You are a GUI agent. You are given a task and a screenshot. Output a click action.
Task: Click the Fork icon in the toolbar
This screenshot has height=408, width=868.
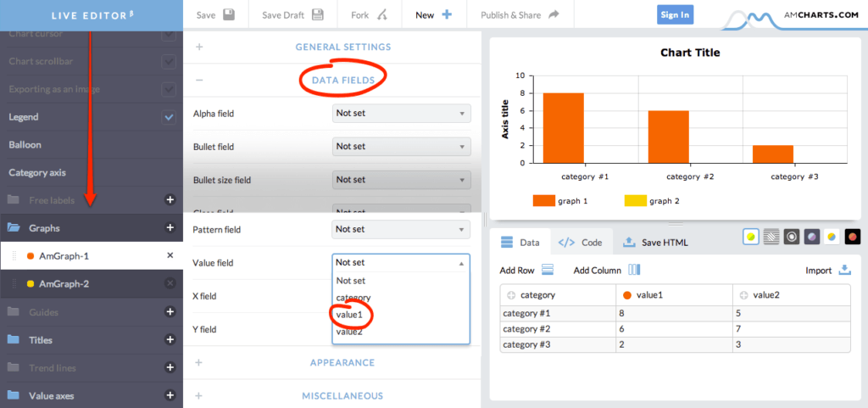pos(382,15)
